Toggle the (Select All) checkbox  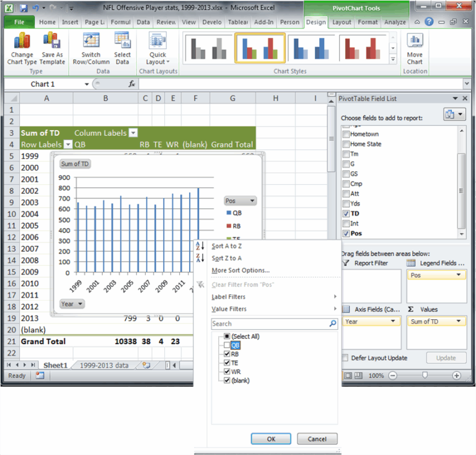coord(227,337)
